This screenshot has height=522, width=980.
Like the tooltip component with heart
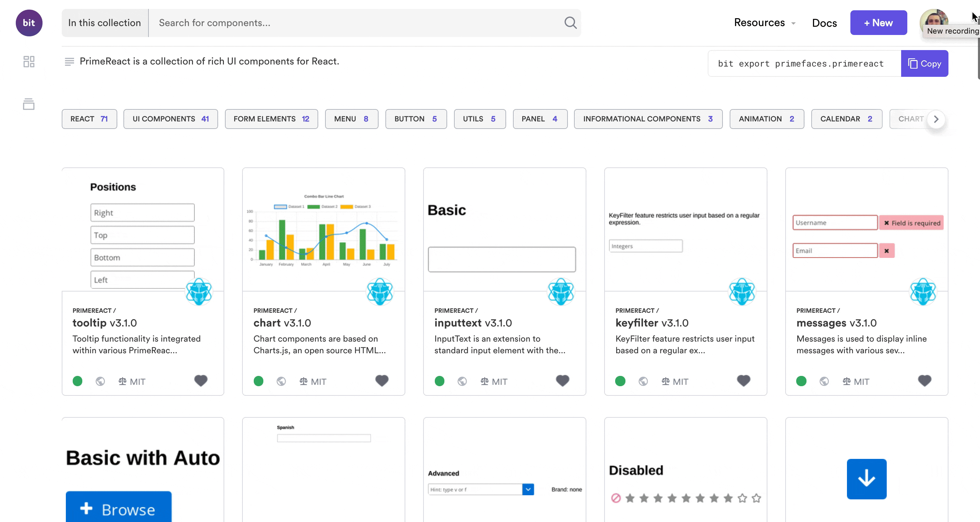[x=201, y=380]
